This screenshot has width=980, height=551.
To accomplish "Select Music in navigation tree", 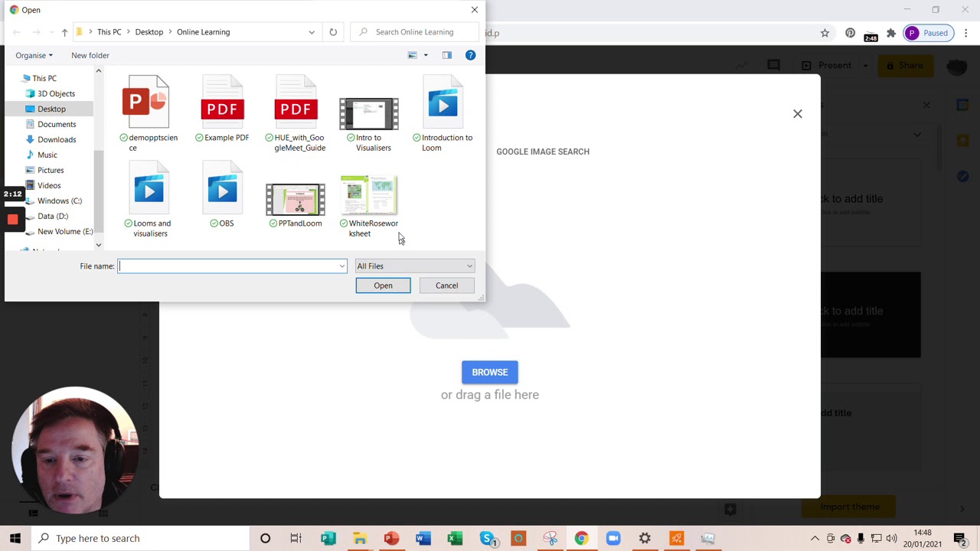I will 47,155.
